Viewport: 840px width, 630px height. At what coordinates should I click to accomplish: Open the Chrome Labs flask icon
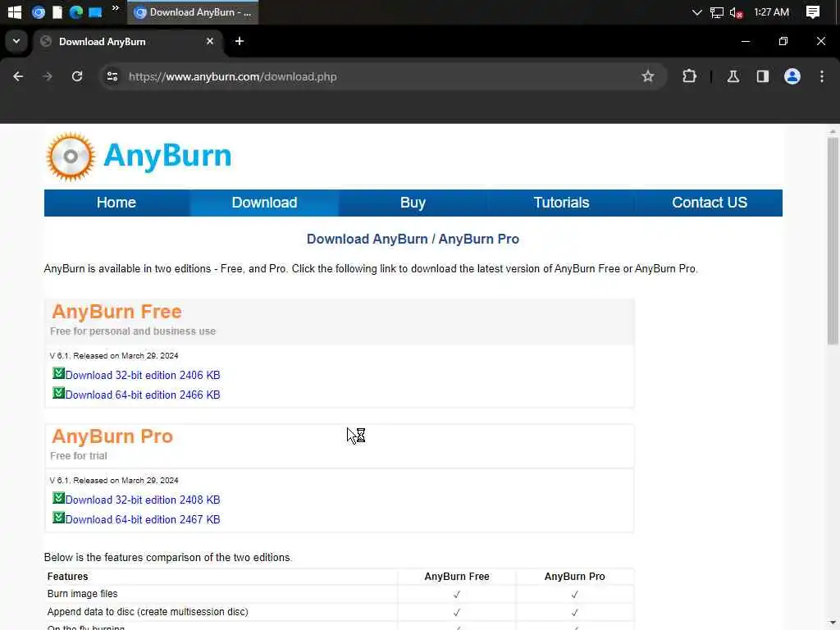[733, 76]
